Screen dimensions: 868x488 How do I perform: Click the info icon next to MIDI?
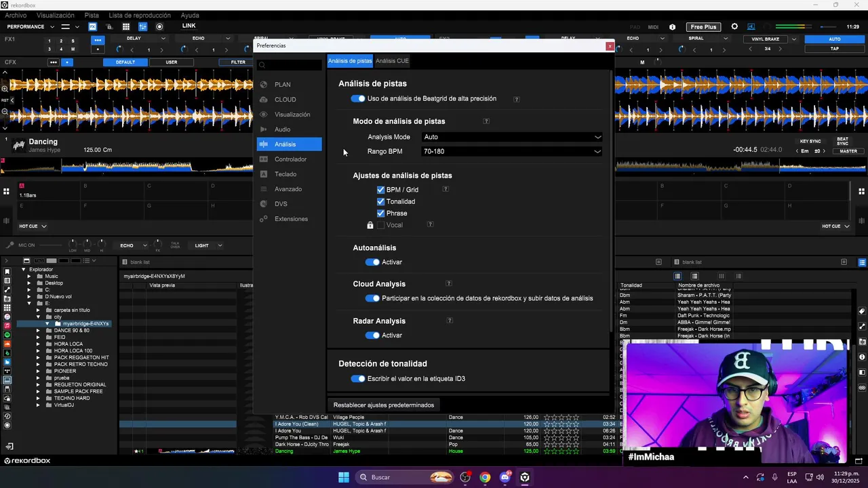(x=672, y=27)
